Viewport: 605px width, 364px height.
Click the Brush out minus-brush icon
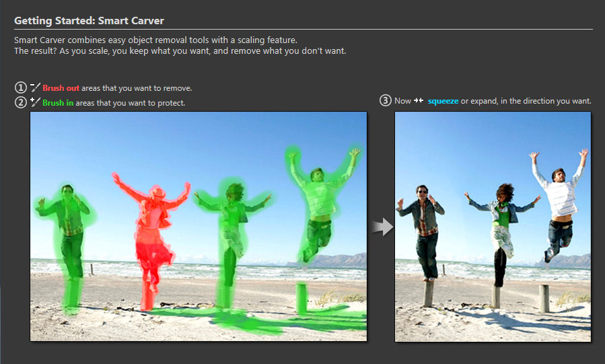pyautogui.click(x=36, y=88)
